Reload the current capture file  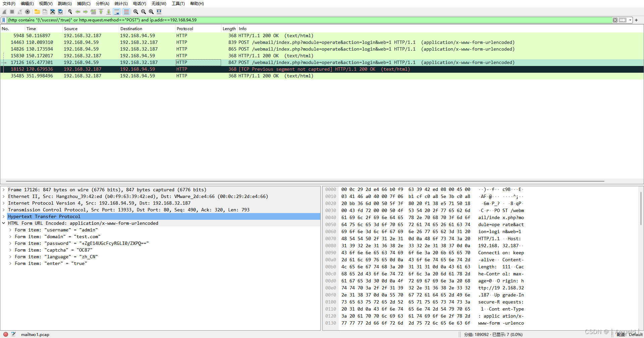(x=60, y=12)
